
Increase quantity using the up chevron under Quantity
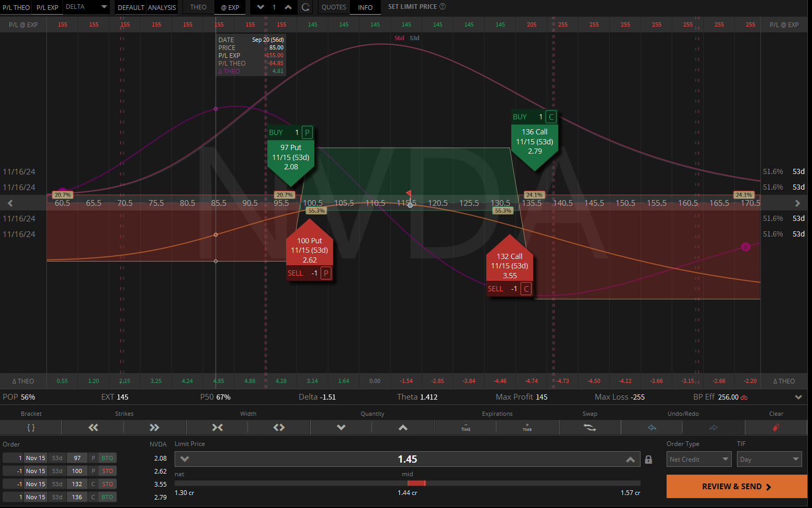[x=403, y=427]
